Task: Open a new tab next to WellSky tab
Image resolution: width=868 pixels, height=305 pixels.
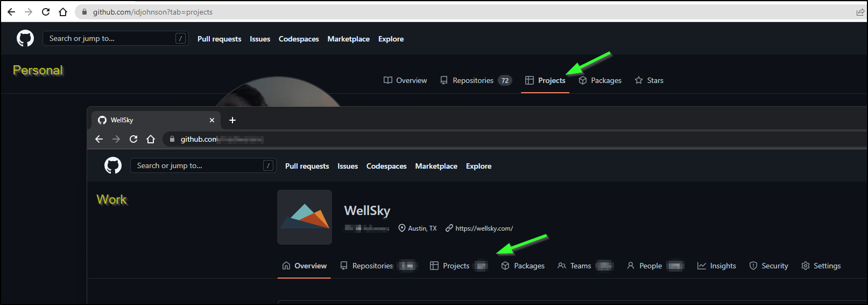Action: click(x=232, y=120)
